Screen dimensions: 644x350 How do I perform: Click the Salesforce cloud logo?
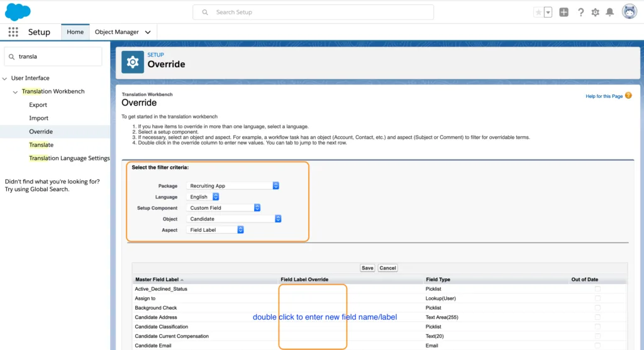pos(18,12)
